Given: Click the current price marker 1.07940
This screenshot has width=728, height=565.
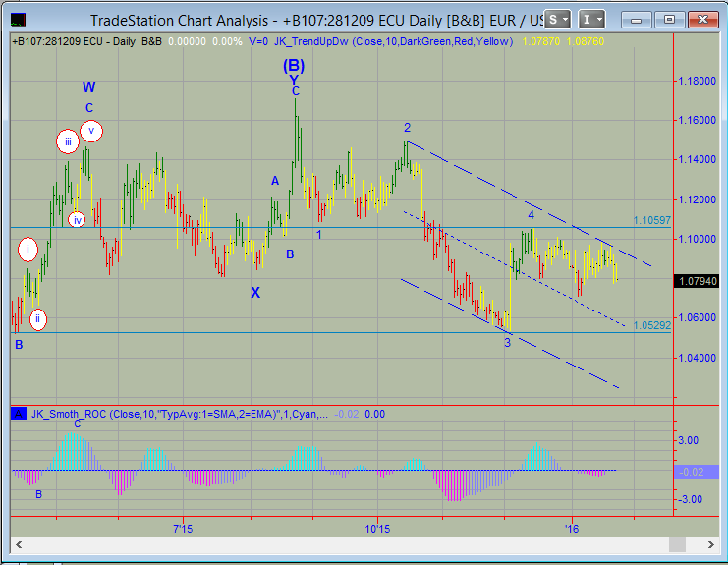Looking at the screenshot, I should pyautogui.click(x=698, y=281).
